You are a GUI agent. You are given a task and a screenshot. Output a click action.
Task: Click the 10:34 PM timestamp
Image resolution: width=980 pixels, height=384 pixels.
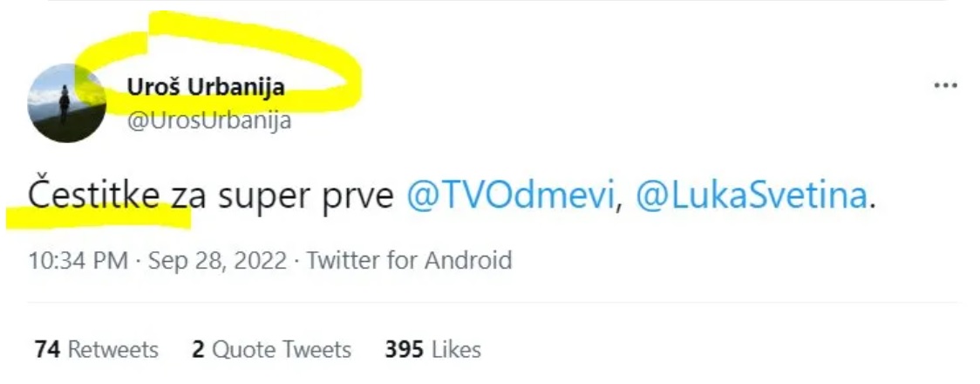point(78,260)
